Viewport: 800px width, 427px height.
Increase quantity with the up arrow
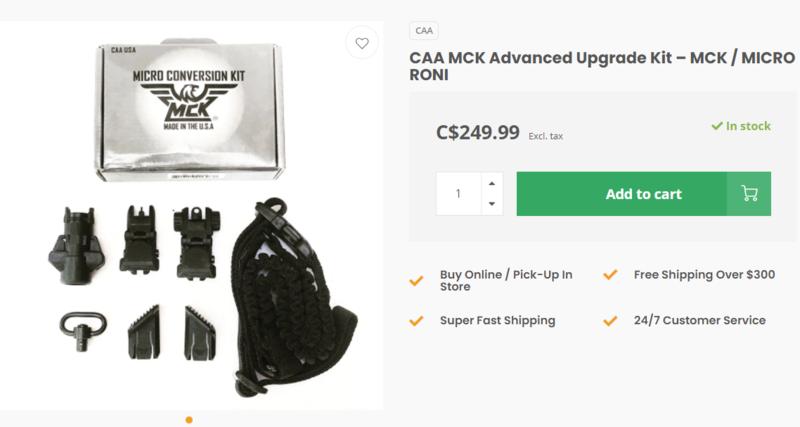(x=492, y=184)
